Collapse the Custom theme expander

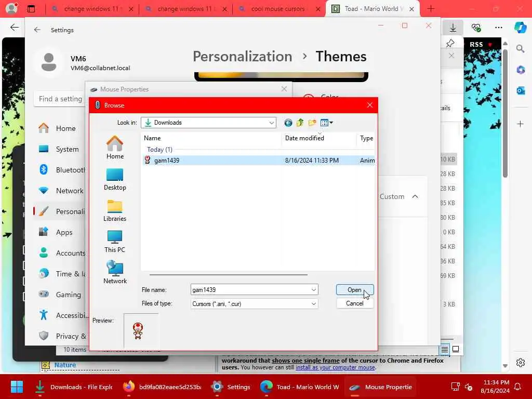[415, 196]
